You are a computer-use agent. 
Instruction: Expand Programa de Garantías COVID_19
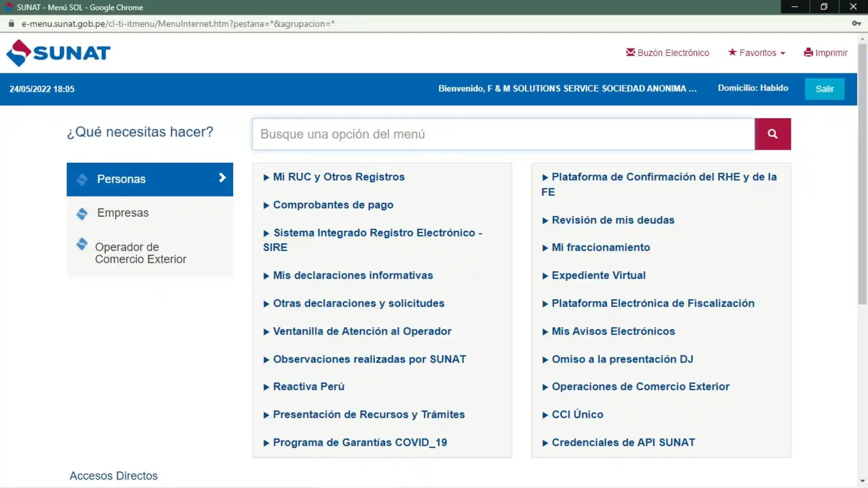(x=355, y=442)
